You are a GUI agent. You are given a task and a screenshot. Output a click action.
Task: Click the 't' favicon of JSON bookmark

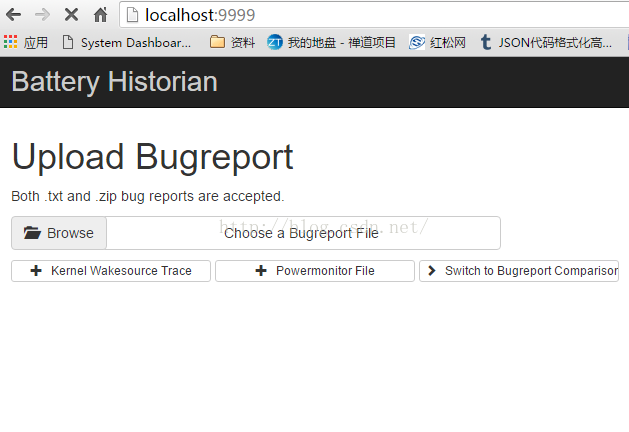(486, 42)
